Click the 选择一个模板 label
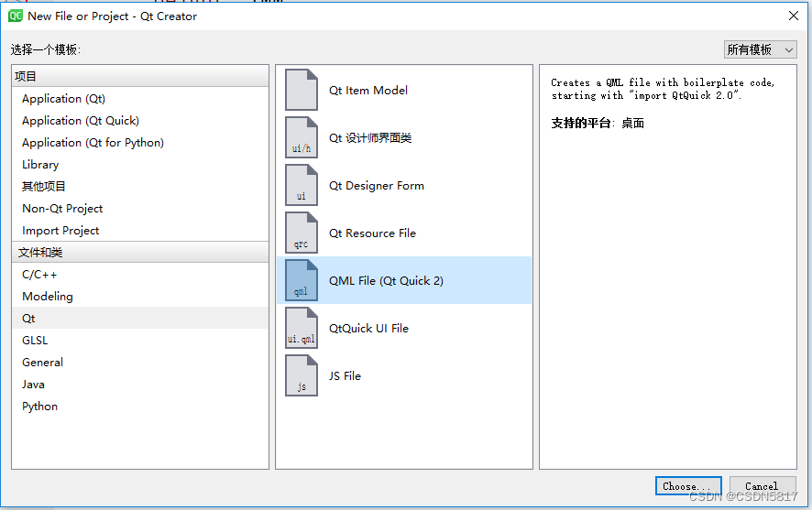 [46, 49]
